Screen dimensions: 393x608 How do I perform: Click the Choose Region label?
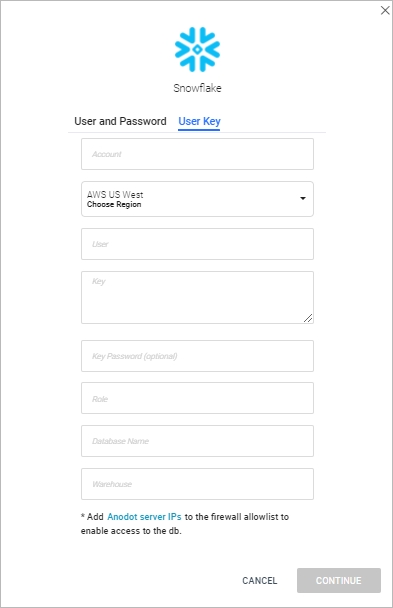(114, 204)
